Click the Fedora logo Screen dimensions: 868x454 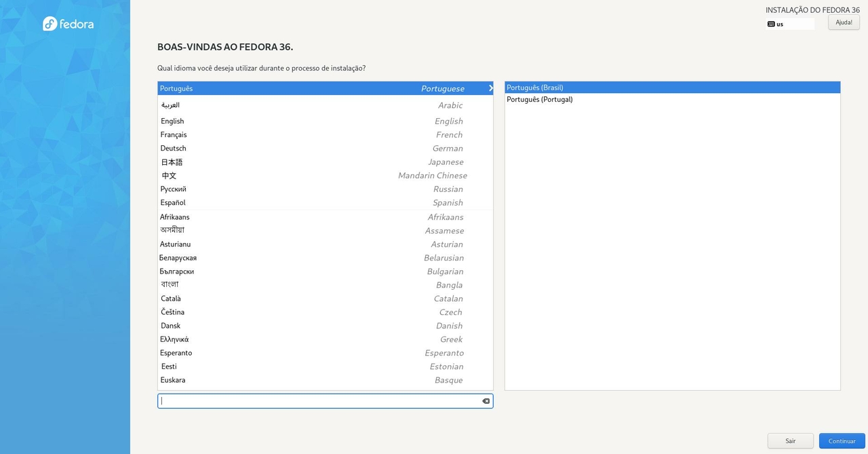[x=68, y=23]
